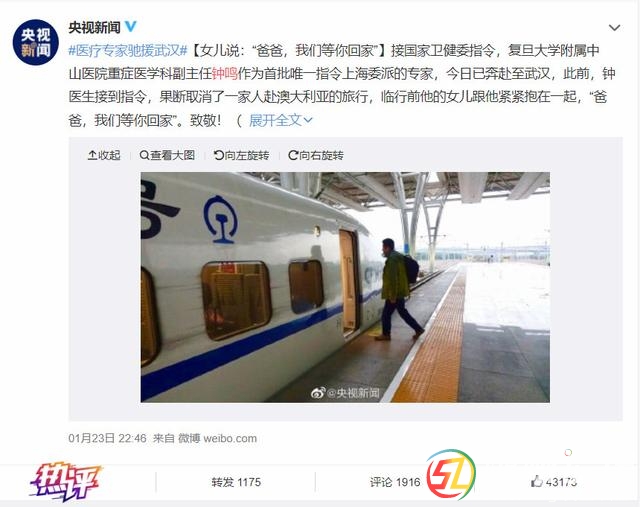Open the 01月23日 22:46 timestamp link
Image resolution: width=640 pixels, height=507 pixels.
(107, 438)
